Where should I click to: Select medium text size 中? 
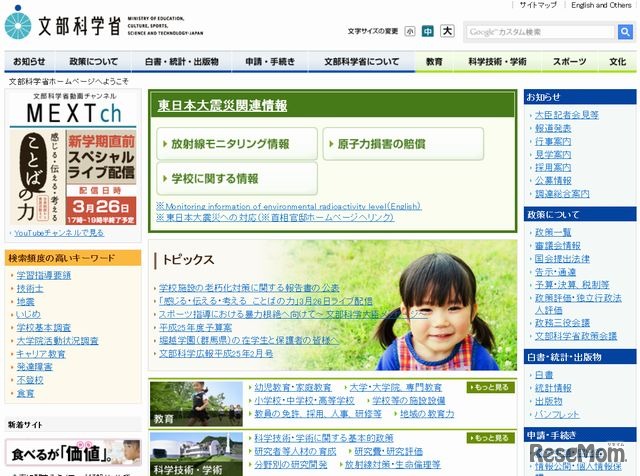pyautogui.click(x=428, y=31)
